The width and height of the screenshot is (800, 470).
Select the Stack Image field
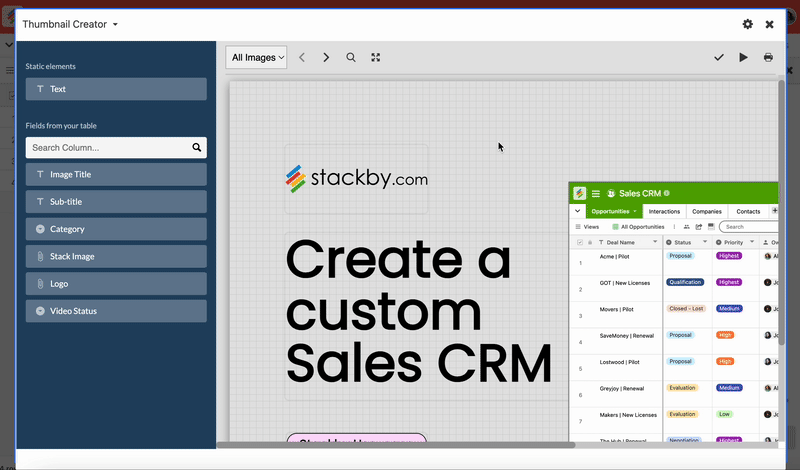click(116, 256)
